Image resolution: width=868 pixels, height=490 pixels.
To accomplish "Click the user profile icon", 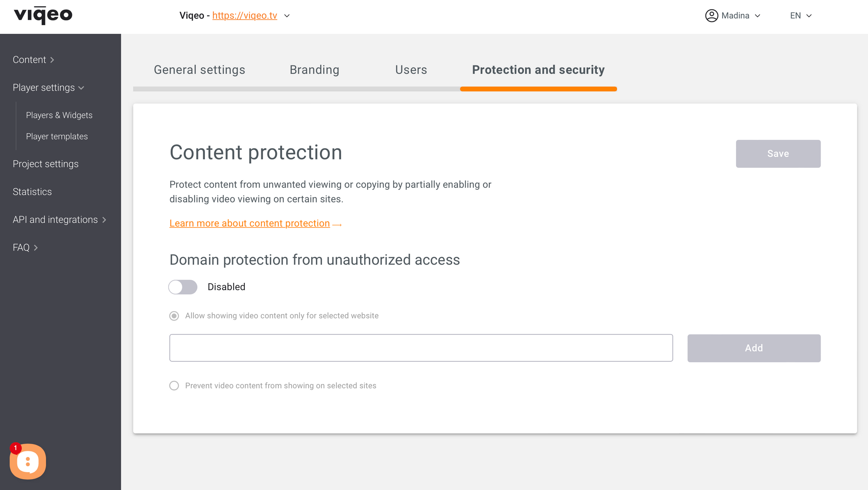I will (x=710, y=16).
